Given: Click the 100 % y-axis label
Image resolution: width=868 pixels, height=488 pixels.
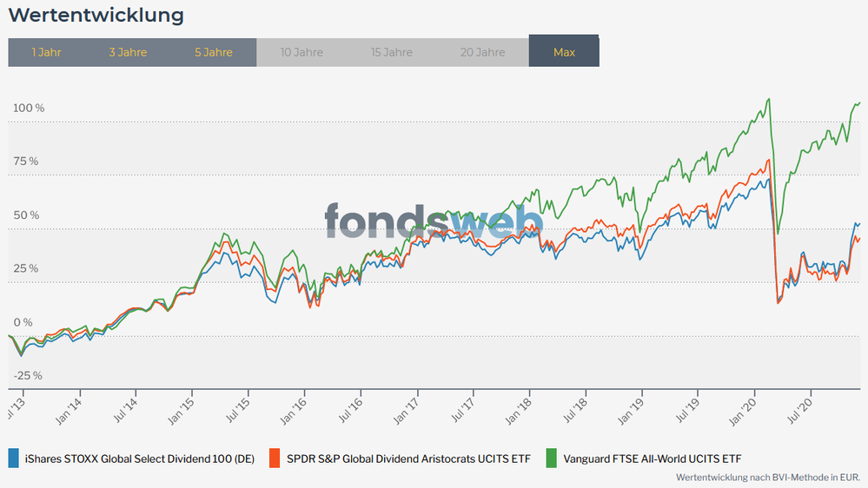Looking at the screenshot, I should (28, 109).
